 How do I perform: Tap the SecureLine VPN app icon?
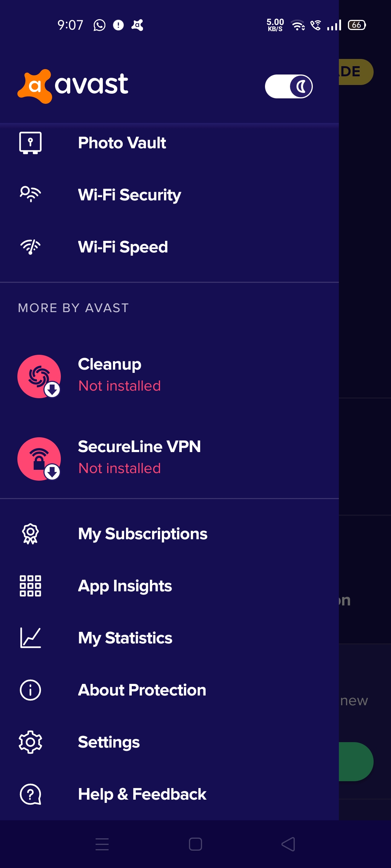[x=39, y=459]
